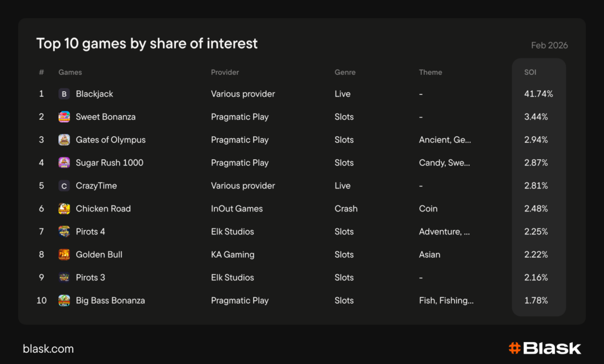604x364 pixels.
Task: Sort by the Provider column header
Action: pos(225,73)
